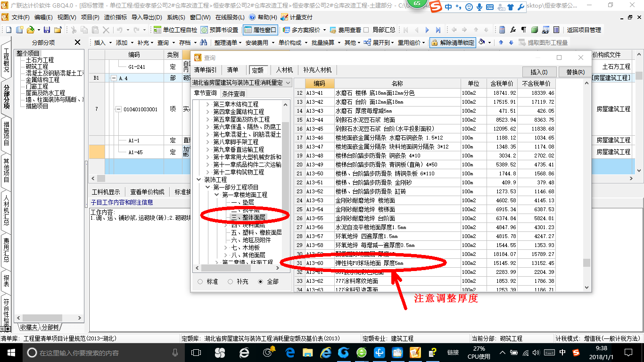The height and width of the screenshot is (362, 644).
Task: Click 返回项目管理 link
Action: click(584, 30)
